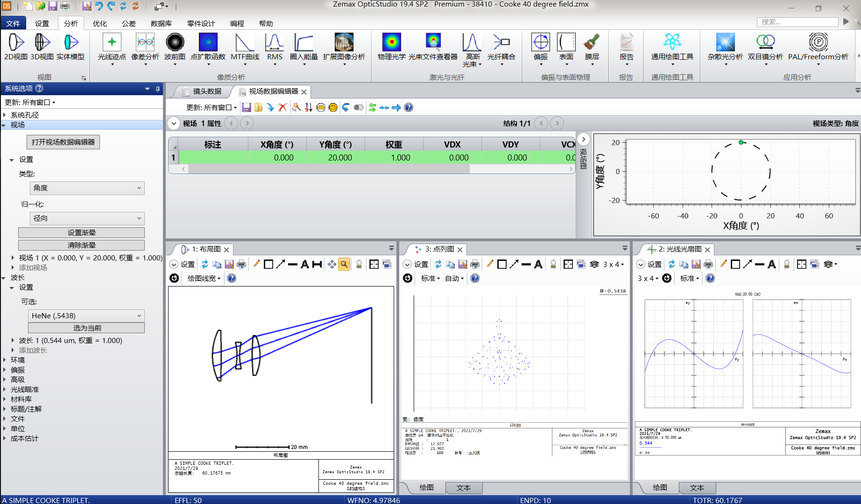This screenshot has width=861, height=504.
Task: Click 打开视场数据编辑器 button
Action: [64, 142]
